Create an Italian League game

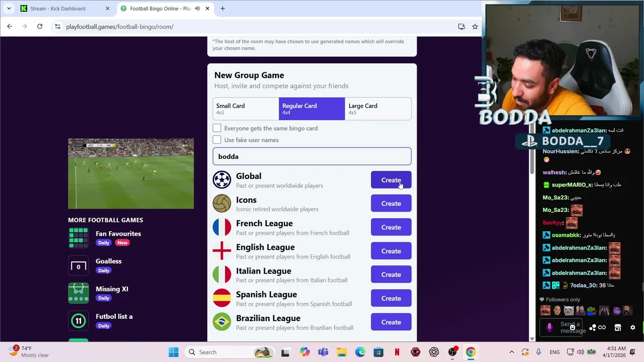coord(391,275)
